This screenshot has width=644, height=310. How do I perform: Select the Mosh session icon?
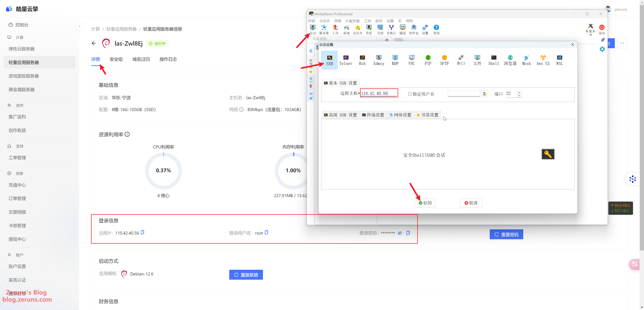[526, 60]
